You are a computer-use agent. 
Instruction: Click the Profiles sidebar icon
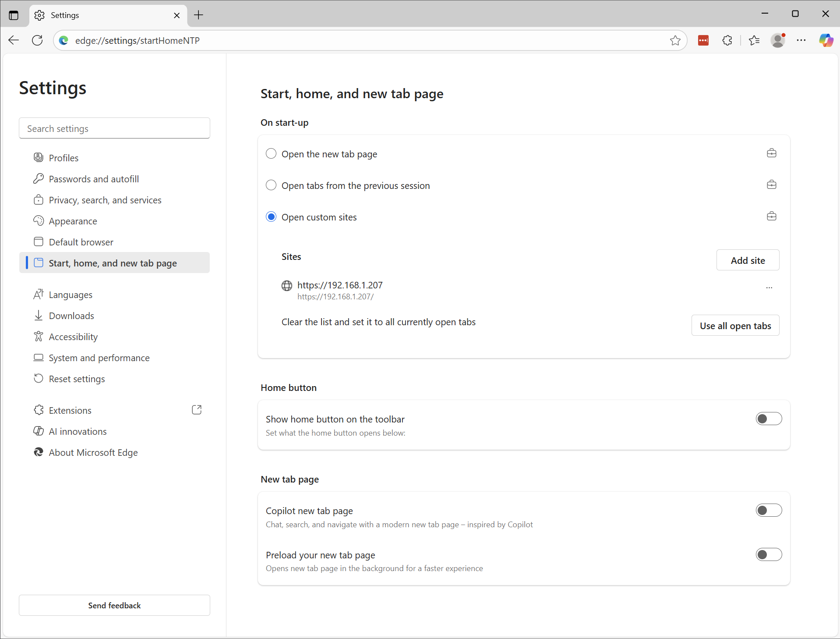[39, 157]
